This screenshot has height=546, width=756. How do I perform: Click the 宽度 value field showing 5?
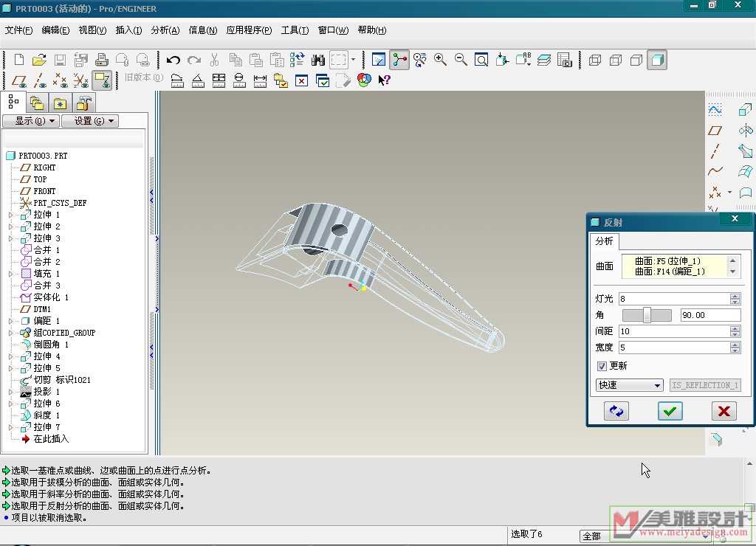point(675,348)
